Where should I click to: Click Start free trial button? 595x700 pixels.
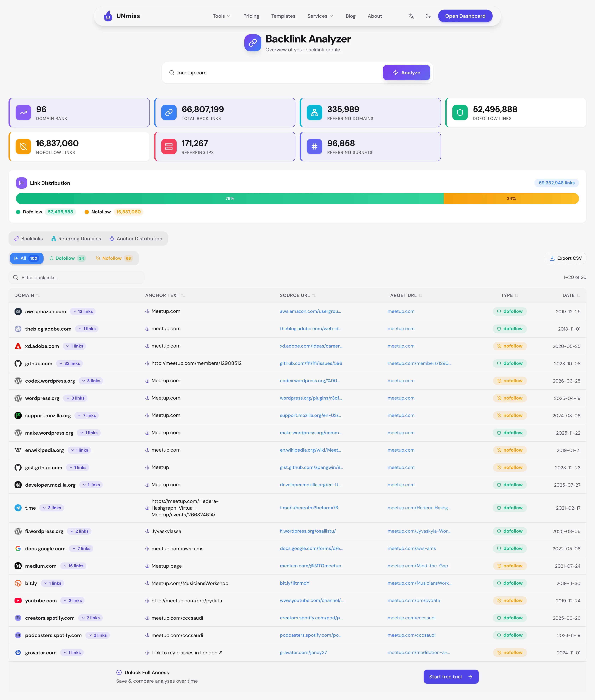(x=451, y=677)
